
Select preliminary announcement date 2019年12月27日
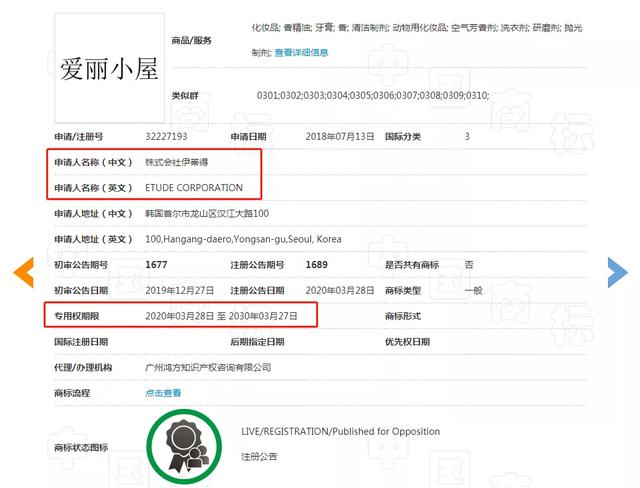click(x=180, y=291)
